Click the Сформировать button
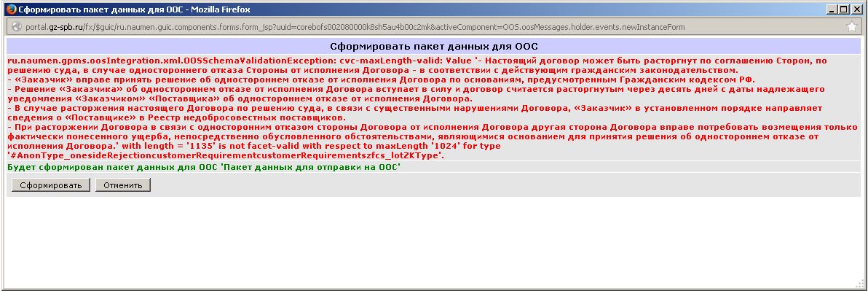This screenshot has height=291, width=868. pos(50,185)
